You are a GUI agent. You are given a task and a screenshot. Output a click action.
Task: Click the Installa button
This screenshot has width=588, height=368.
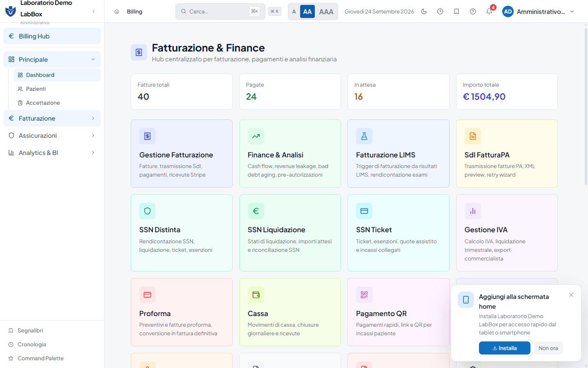pos(505,348)
